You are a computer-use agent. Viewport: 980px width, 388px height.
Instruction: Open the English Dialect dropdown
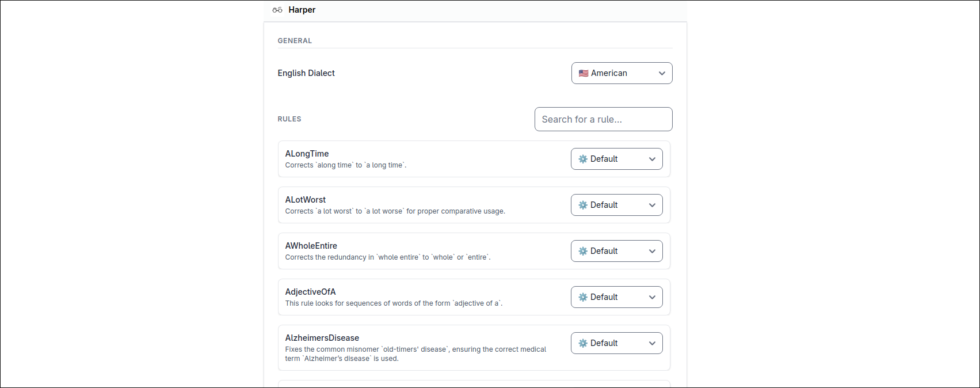pos(621,73)
